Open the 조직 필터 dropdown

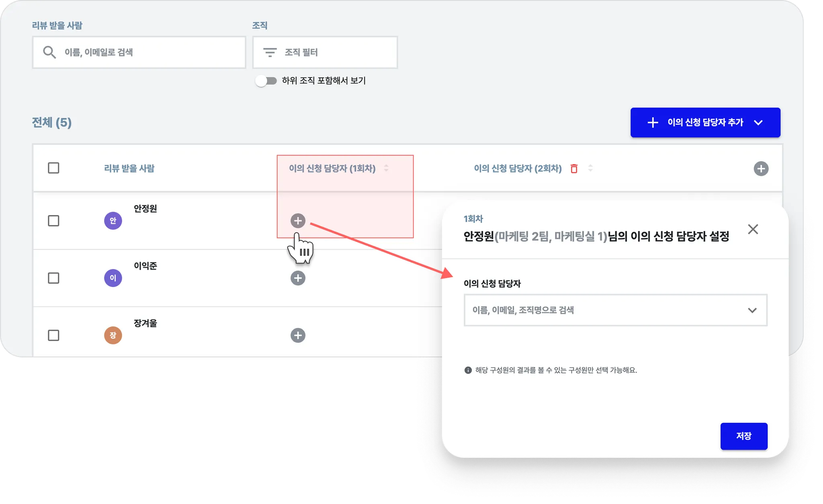coord(325,52)
